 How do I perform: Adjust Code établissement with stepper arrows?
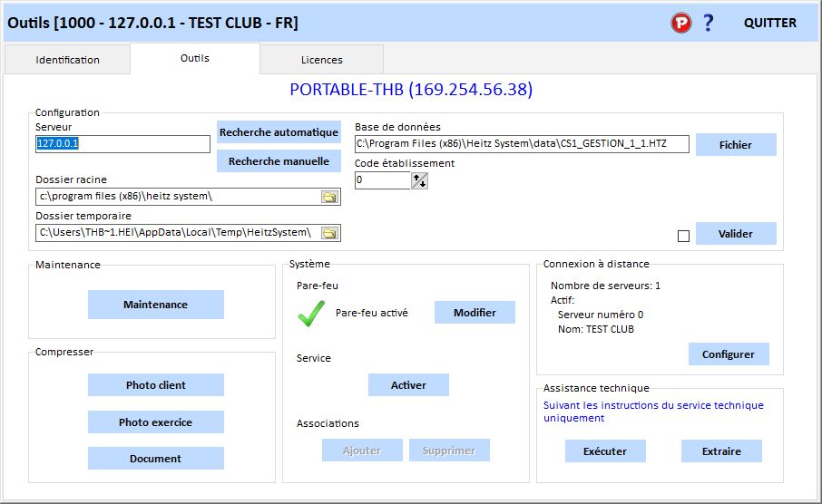tap(419, 180)
